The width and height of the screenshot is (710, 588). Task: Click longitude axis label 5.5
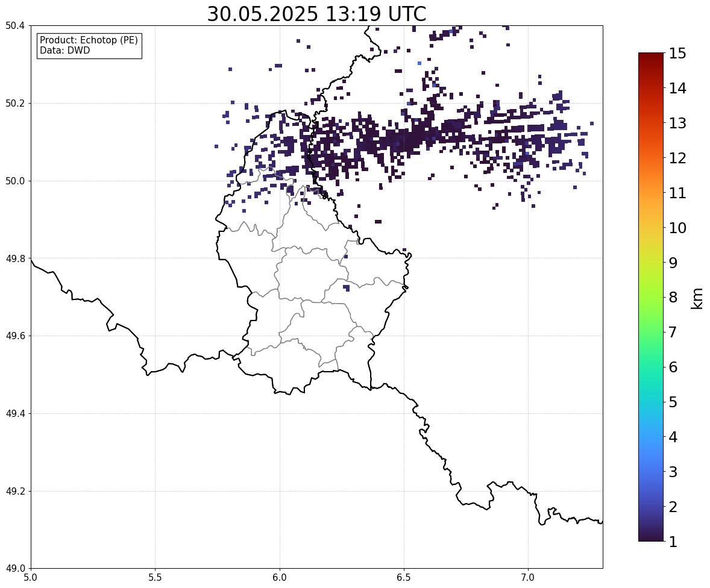pyautogui.click(x=156, y=578)
